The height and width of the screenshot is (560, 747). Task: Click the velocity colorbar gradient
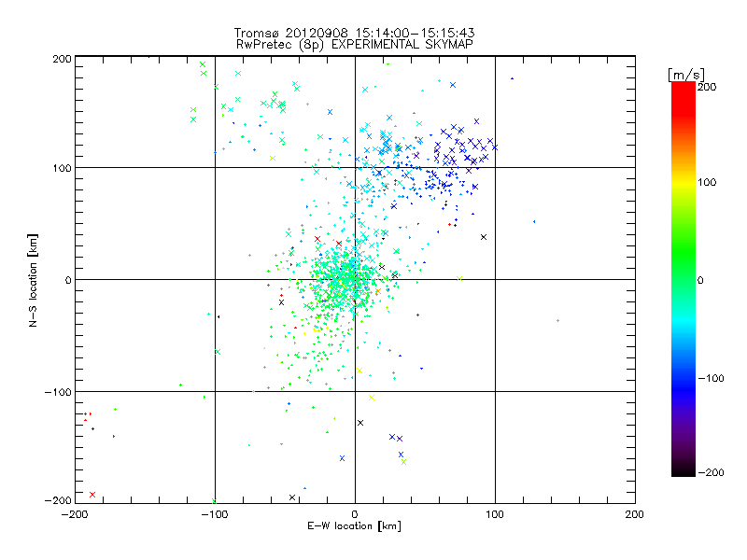(684, 279)
